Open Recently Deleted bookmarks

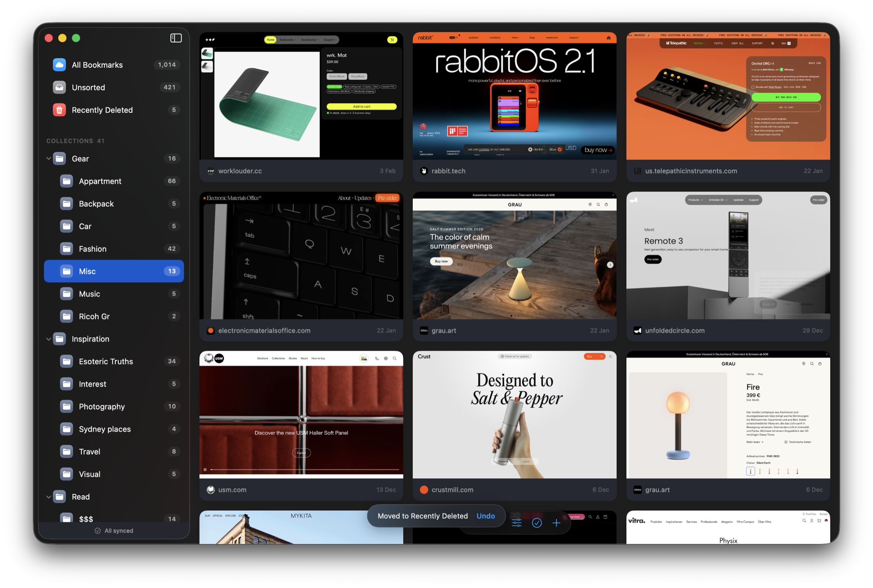tap(114, 110)
